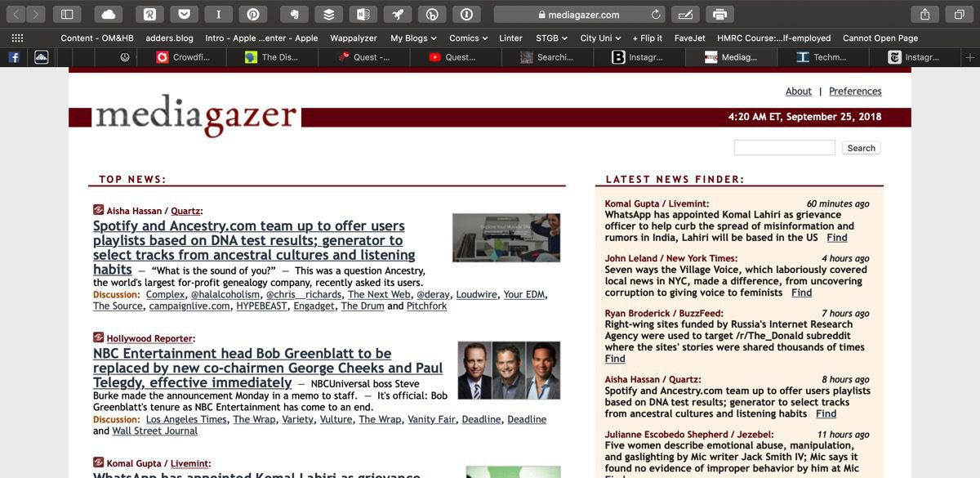Focus the Mediagazer search text field
The width and height of the screenshot is (980, 478).
pos(784,148)
